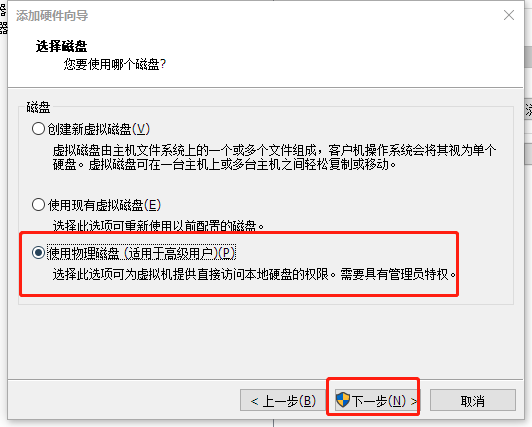
Task: Click the 创建新虚拟磁盘(V) option label text
Action: 98,129
